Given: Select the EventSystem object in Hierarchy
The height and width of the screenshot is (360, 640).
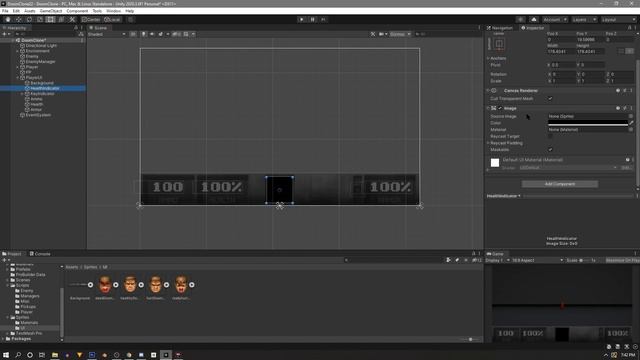Looking at the screenshot, I should click(x=38, y=115).
